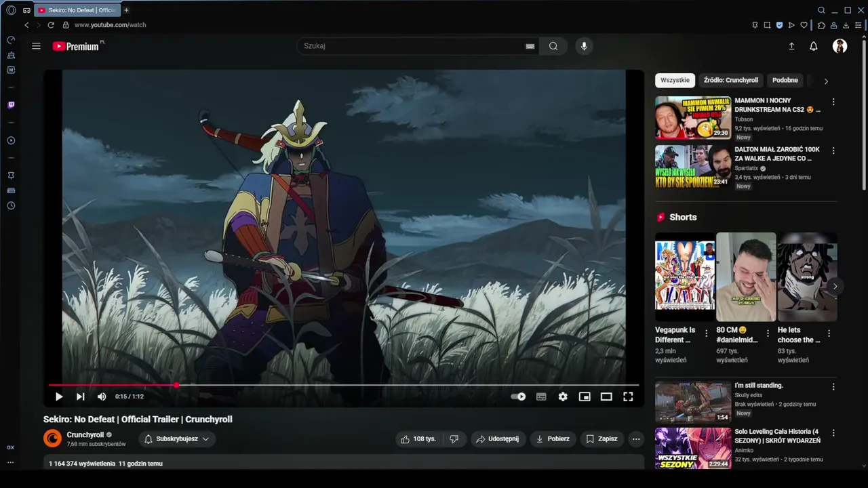Open YouTube notifications bell
The width and height of the screenshot is (868, 488).
(x=814, y=46)
